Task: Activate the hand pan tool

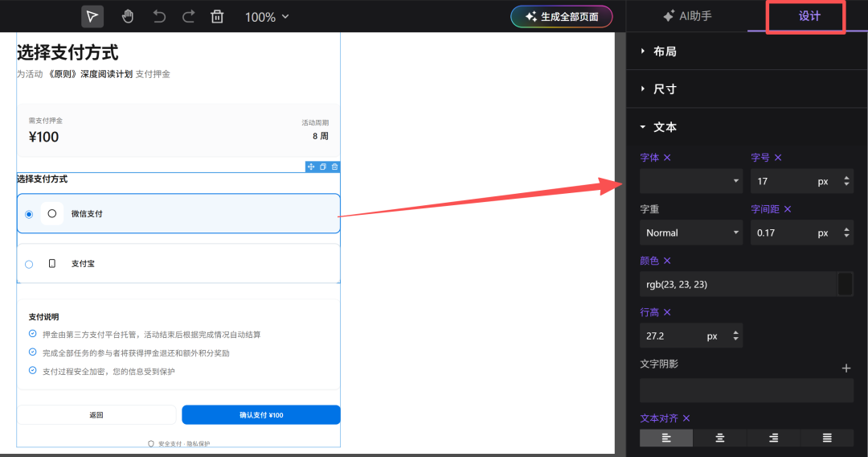Action: [128, 16]
